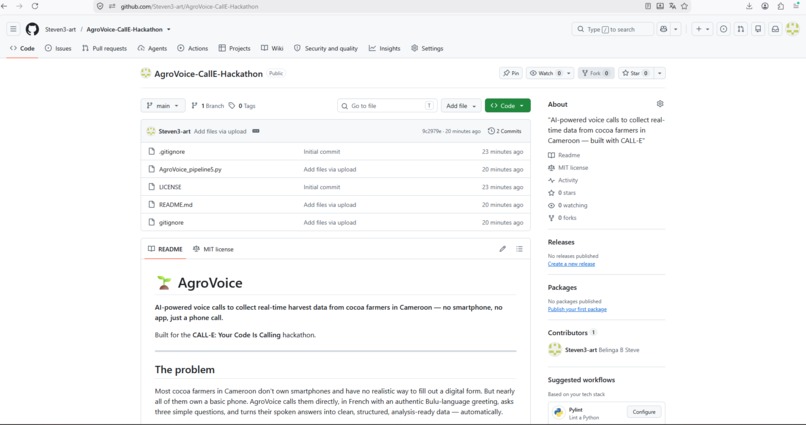
Task: Open the repository name dropdown arrow
Action: (x=169, y=29)
